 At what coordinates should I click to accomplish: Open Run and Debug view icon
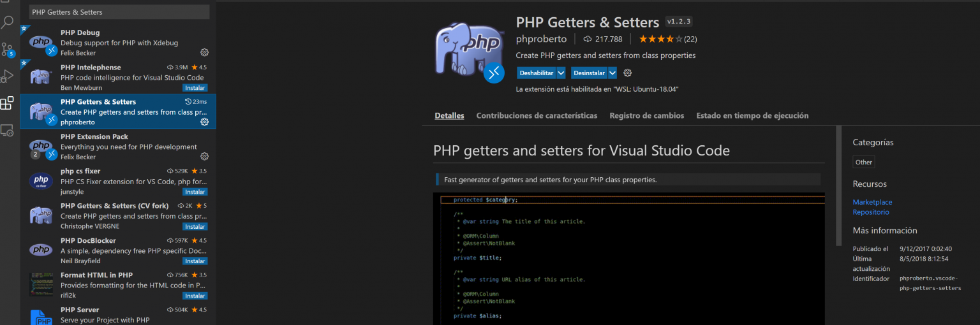pos(7,76)
